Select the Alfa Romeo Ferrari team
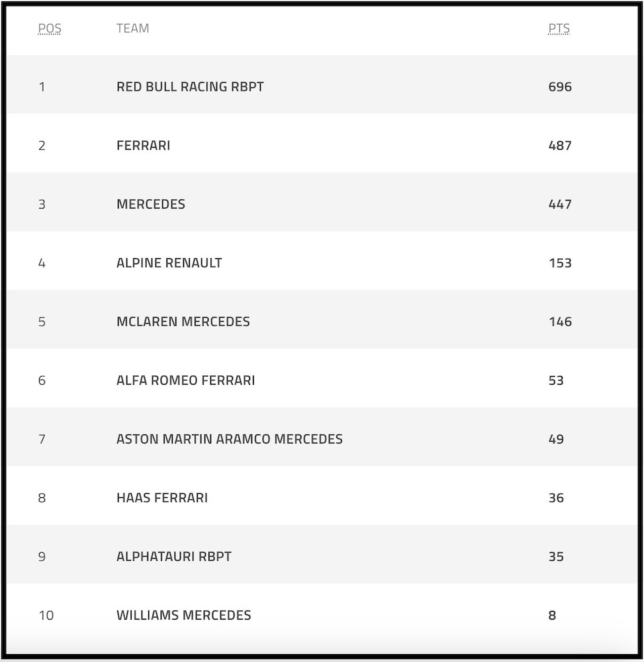The image size is (644, 662). [185, 380]
